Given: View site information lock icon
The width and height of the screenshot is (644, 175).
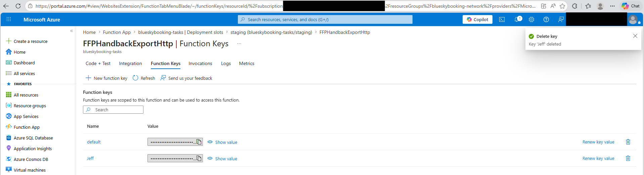Looking at the screenshot, I should (x=30, y=6).
